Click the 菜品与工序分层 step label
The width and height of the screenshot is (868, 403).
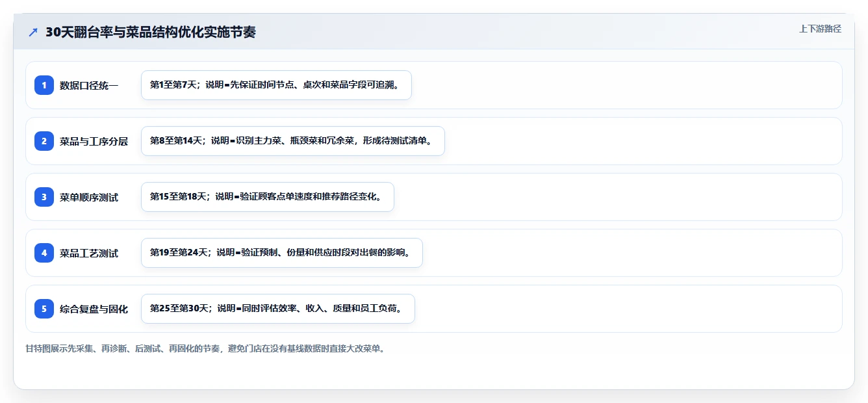[x=94, y=141]
